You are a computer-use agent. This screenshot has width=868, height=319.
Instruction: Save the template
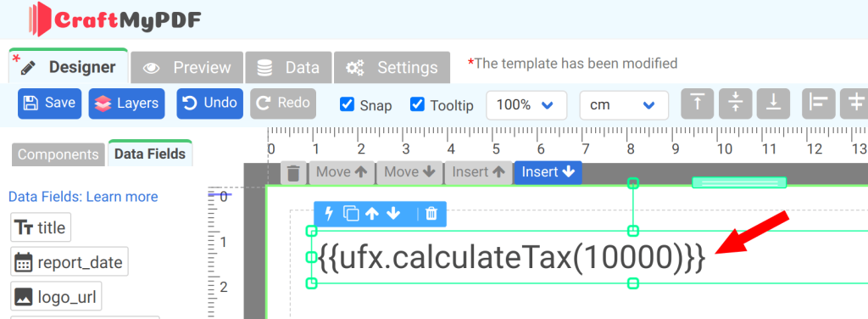point(50,104)
